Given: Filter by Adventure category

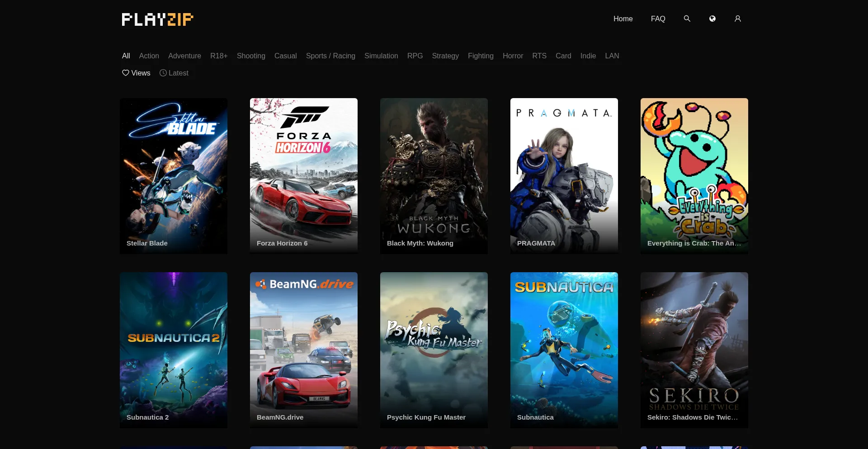Looking at the screenshot, I should pos(184,56).
